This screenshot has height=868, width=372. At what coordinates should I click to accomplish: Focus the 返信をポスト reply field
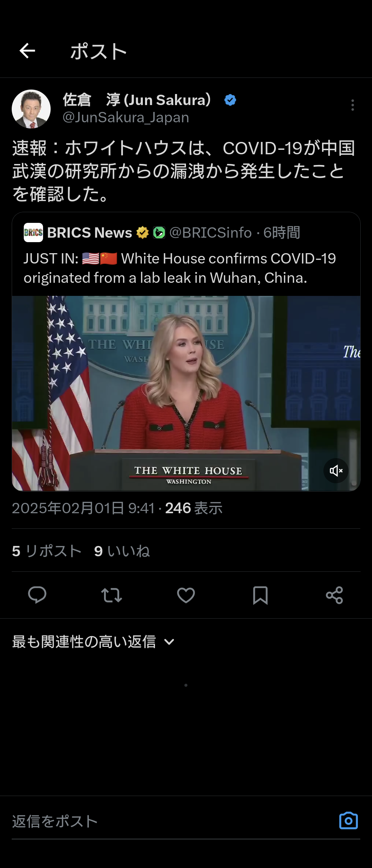click(x=172, y=821)
